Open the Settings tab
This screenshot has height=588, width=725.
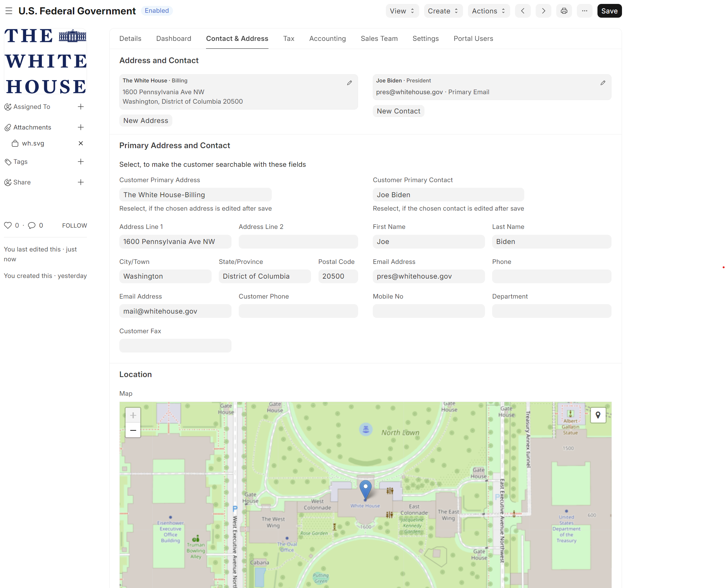(425, 39)
